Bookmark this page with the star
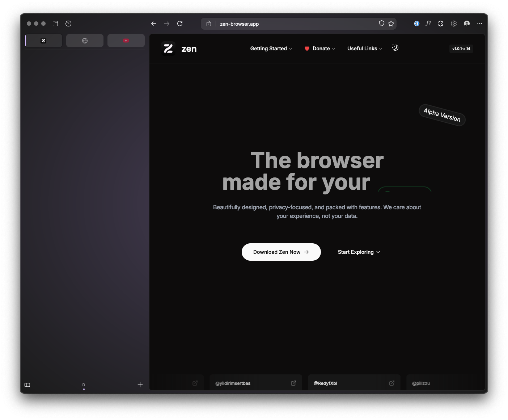508x420 pixels. click(391, 24)
